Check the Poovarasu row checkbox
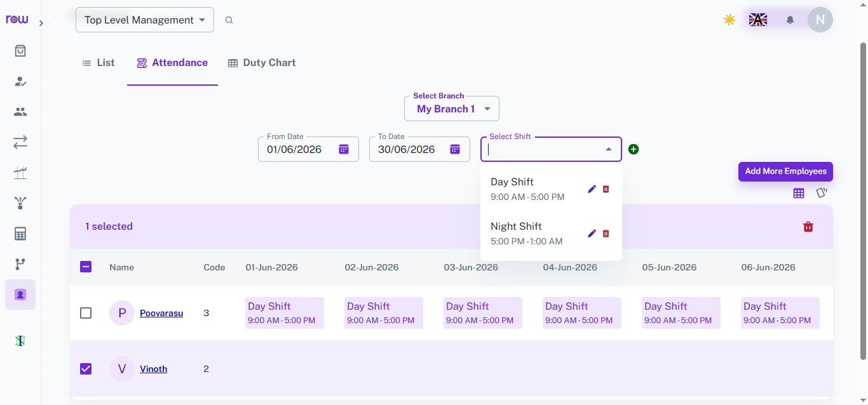This screenshot has height=405, width=868. (86, 313)
